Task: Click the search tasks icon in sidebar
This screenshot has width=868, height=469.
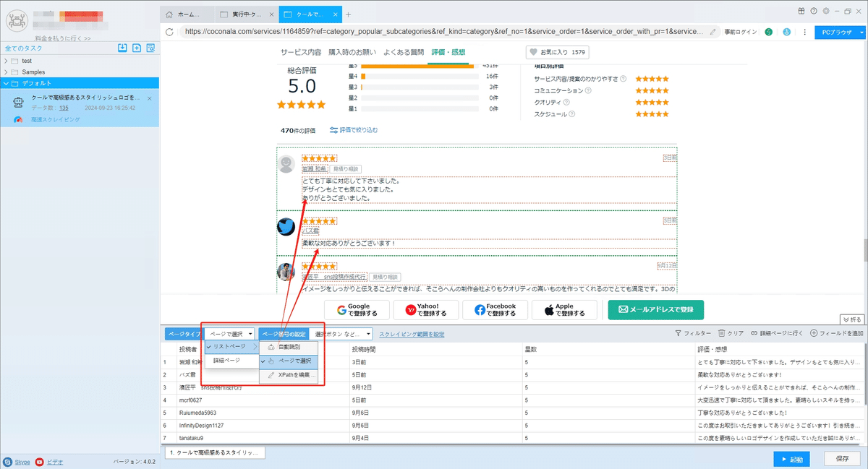Action: (x=150, y=48)
